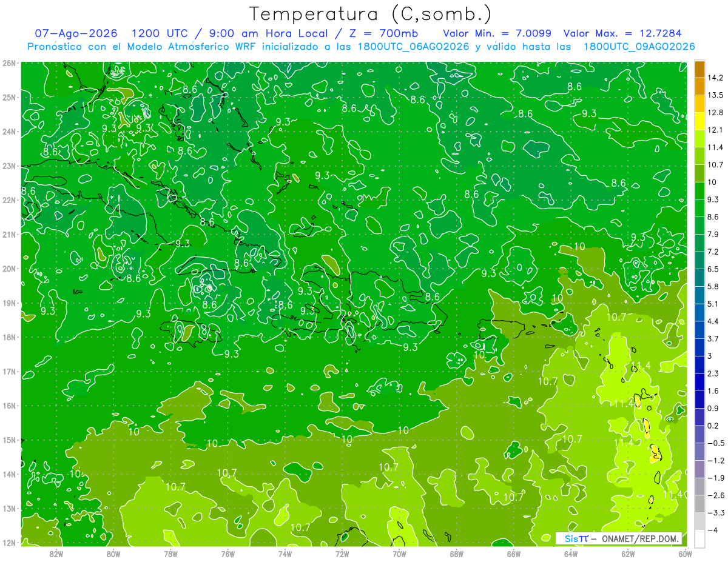Click the "14N" latitude axis label
728x562 pixels.
click(10, 474)
